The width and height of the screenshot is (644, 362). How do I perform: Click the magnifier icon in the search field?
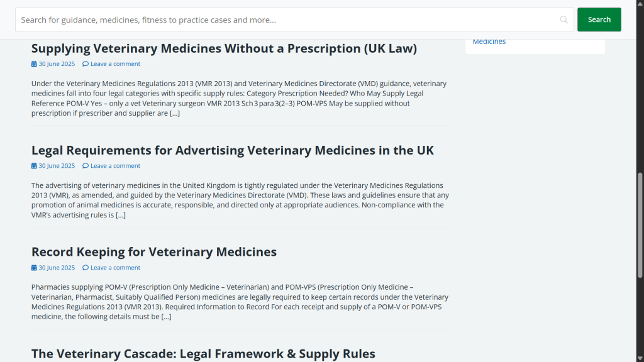pos(563,19)
